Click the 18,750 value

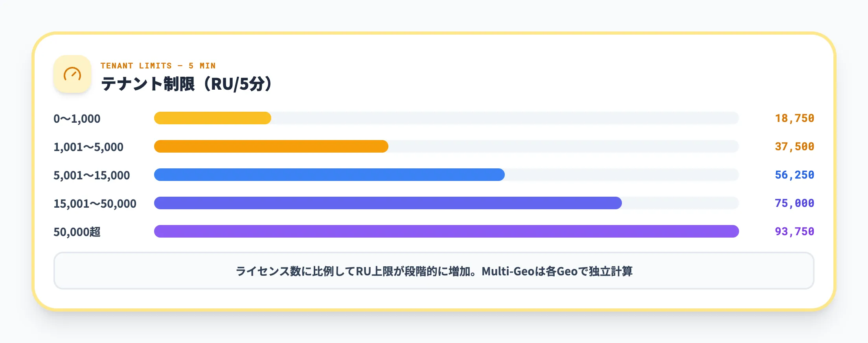click(794, 118)
